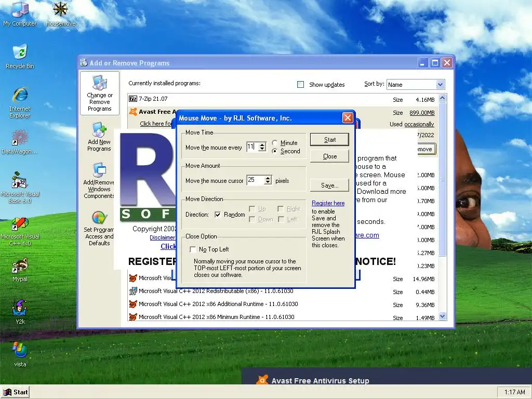
Task: Check the No Top Left option
Action: [193, 249]
